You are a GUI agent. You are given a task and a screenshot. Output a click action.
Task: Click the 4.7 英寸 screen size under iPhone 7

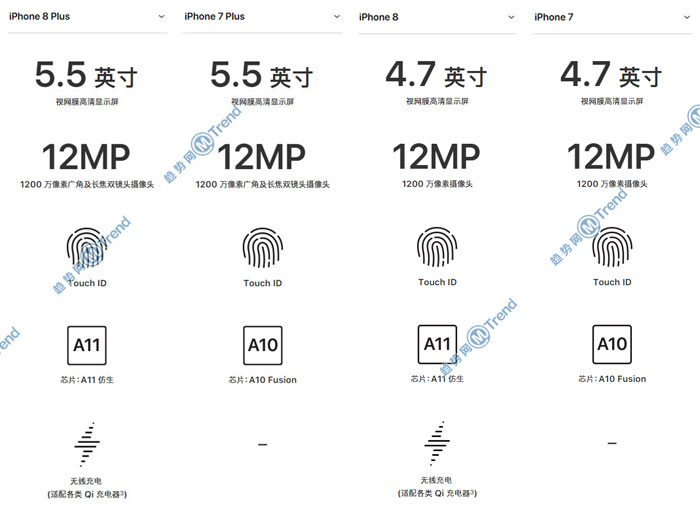click(x=612, y=75)
